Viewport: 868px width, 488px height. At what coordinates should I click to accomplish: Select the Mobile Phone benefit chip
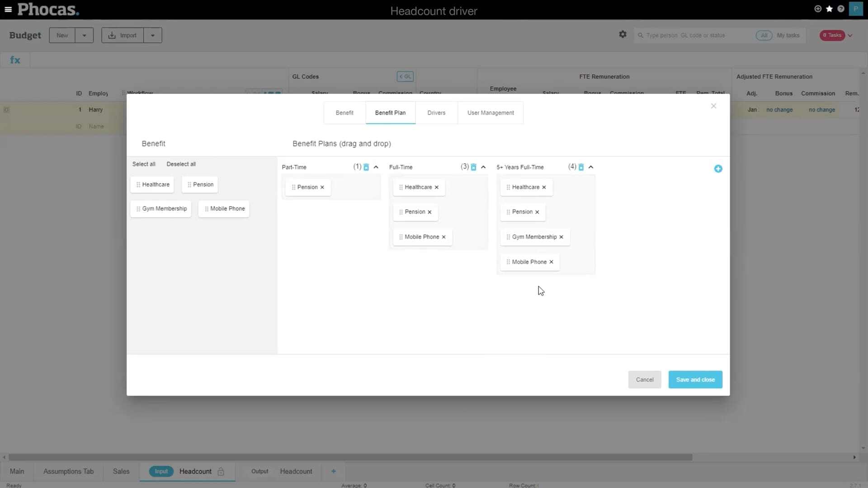click(224, 209)
